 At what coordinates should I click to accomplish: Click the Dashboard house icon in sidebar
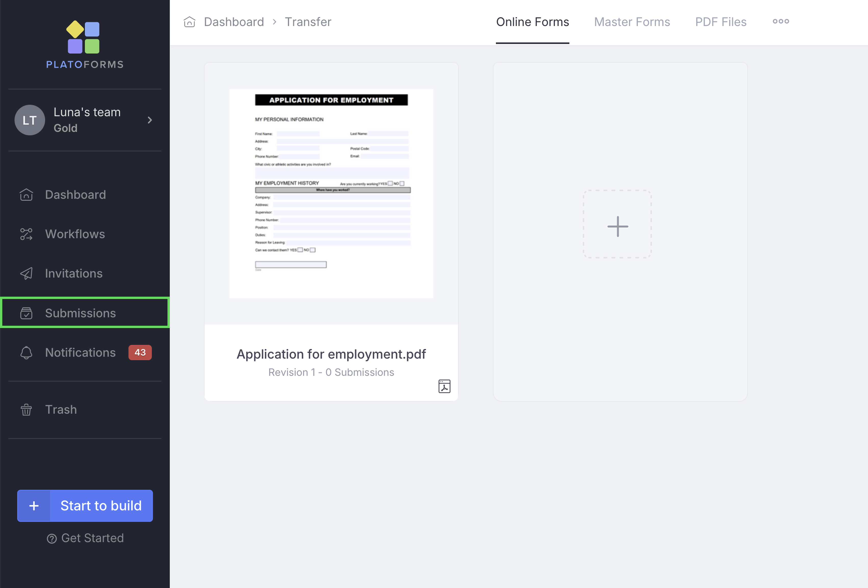click(26, 194)
